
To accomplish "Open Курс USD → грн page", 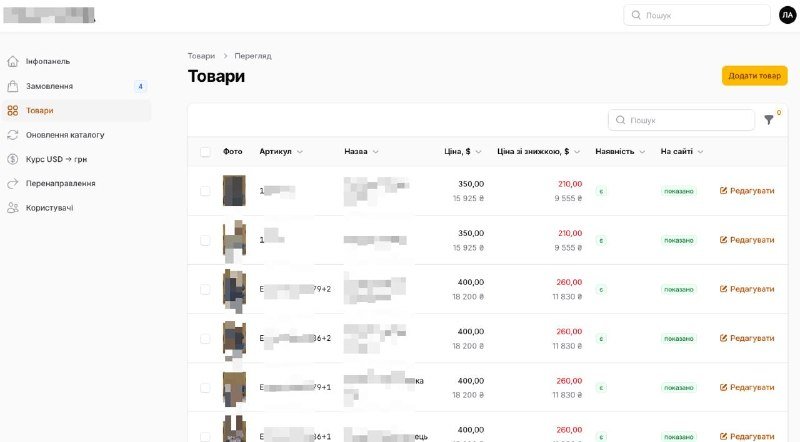I will coord(77,159).
